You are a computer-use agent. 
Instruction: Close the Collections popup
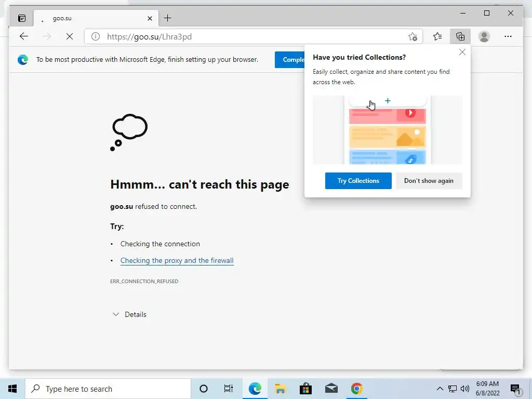click(x=462, y=52)
